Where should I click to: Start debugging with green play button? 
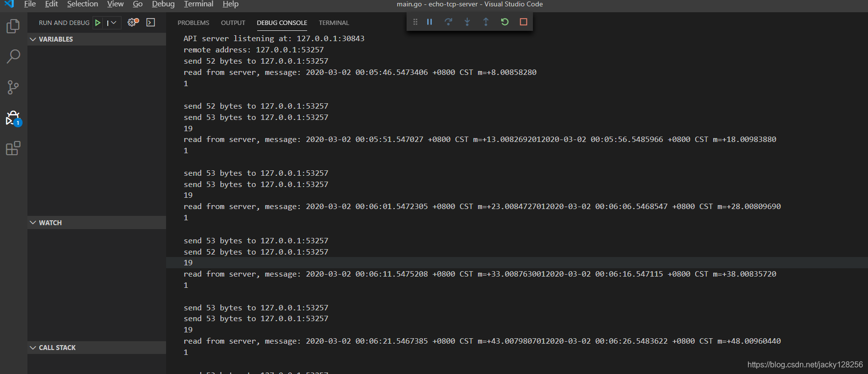[98, 23]
